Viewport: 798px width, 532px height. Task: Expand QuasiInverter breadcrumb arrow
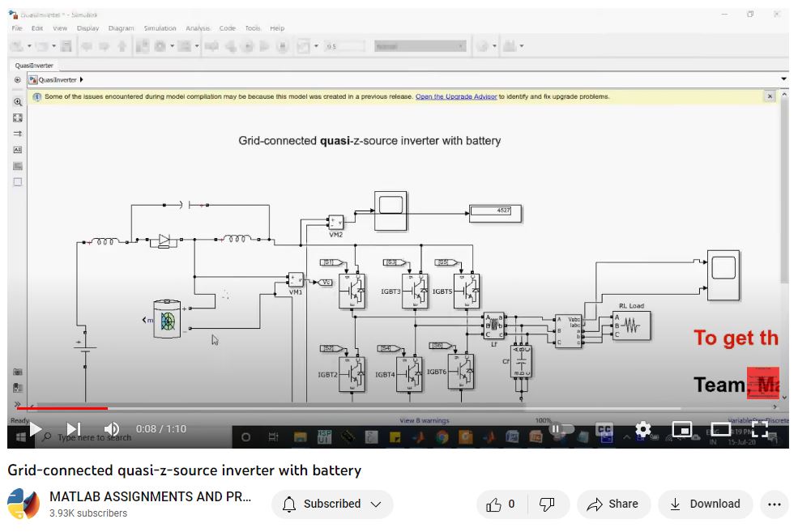pyautogui.click(x=82, y=80)
